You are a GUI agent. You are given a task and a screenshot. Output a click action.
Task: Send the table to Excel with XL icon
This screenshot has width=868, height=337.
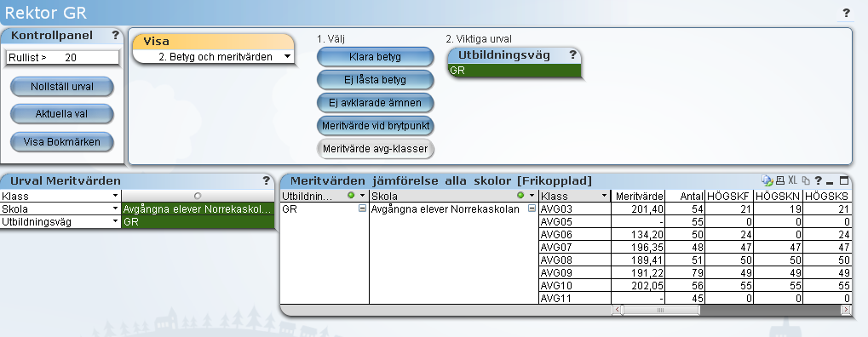[793, 180]
